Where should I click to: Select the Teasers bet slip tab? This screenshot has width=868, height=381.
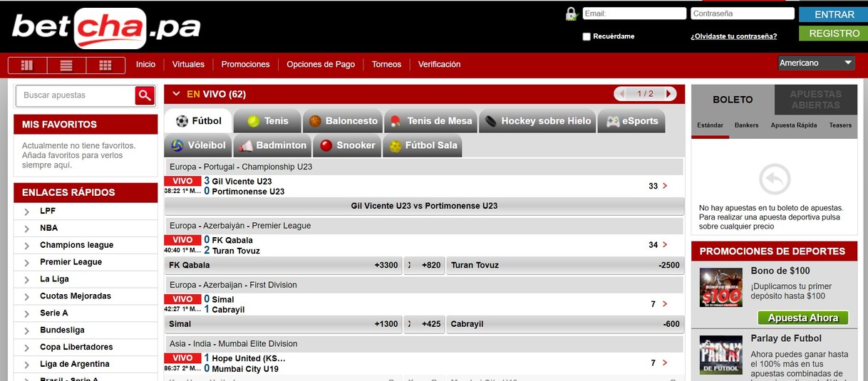click(840, 125)
